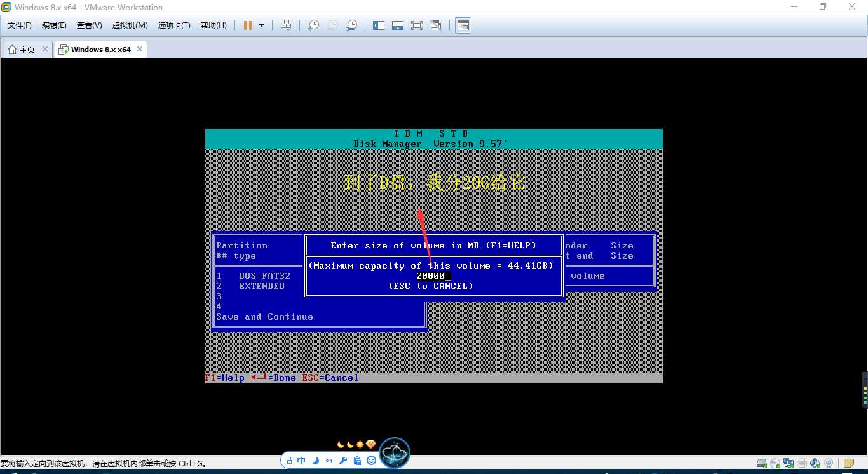Toggle the thumbnail bar view

(x=398, y=25)
